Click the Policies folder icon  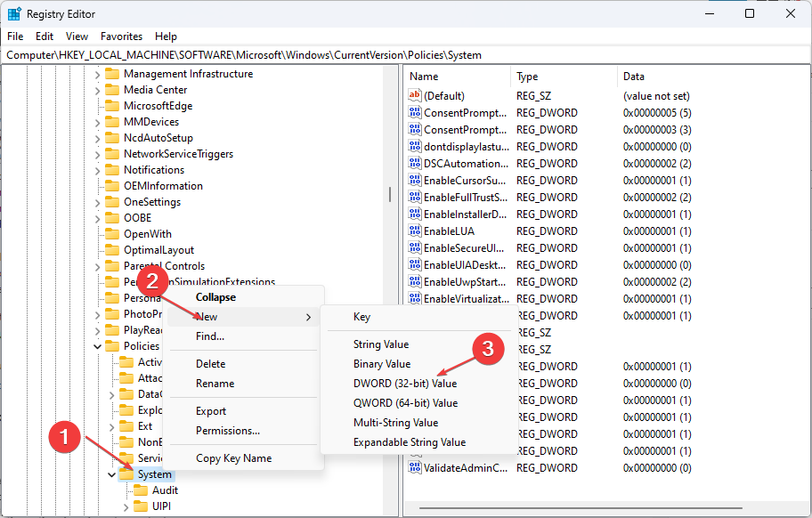(112, 346)
